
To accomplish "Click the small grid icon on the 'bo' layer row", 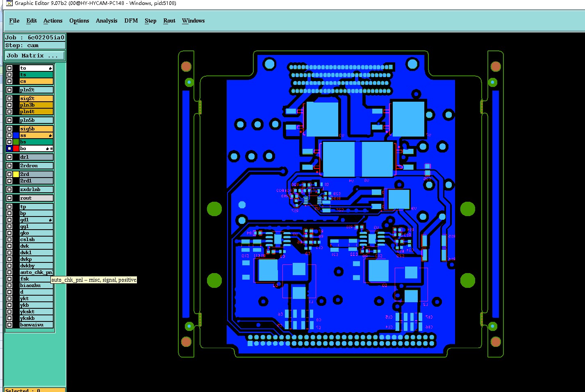I will 51,149.
